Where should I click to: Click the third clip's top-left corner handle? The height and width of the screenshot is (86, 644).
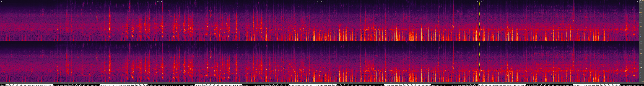pos(322,2)
